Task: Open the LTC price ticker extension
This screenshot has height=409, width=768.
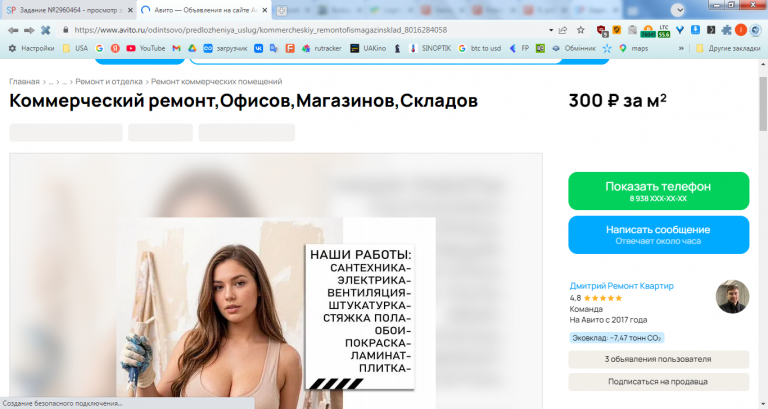Action: (x=664, y=31)
